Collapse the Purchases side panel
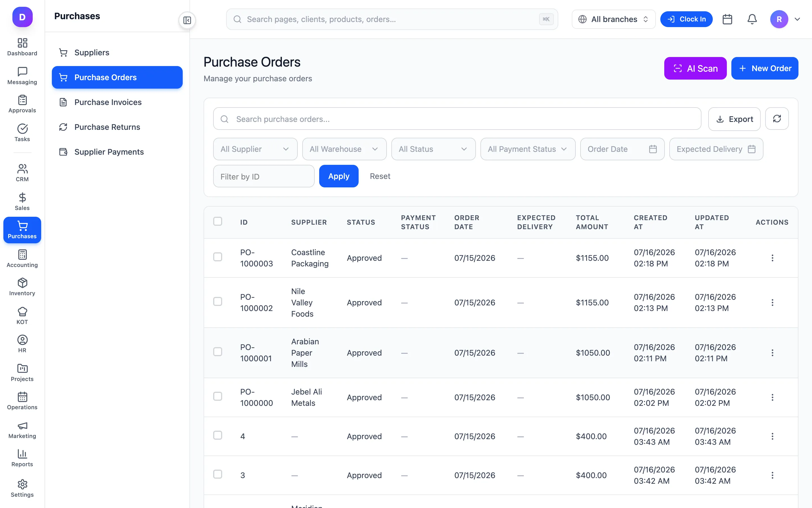Viewport: 812px width, 508px height. tap(187, 20)
